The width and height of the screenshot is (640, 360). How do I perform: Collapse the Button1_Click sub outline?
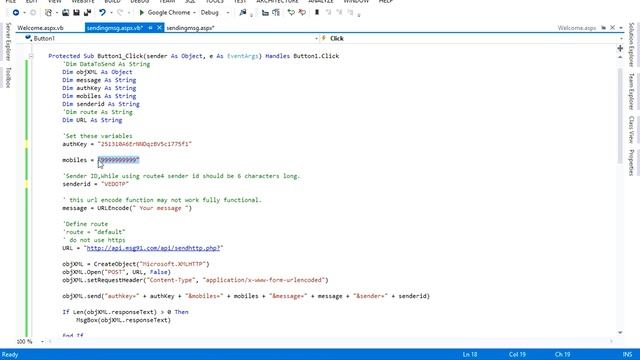point(31,56)
